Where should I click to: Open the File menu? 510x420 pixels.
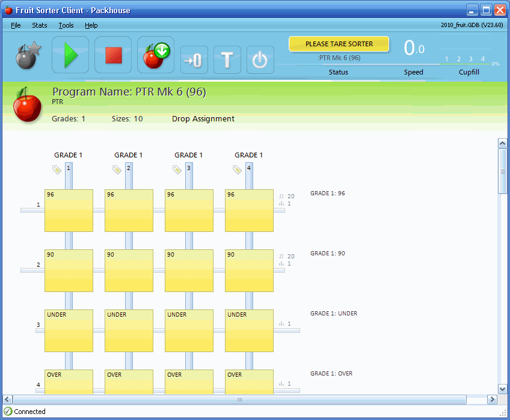(16, 25)
